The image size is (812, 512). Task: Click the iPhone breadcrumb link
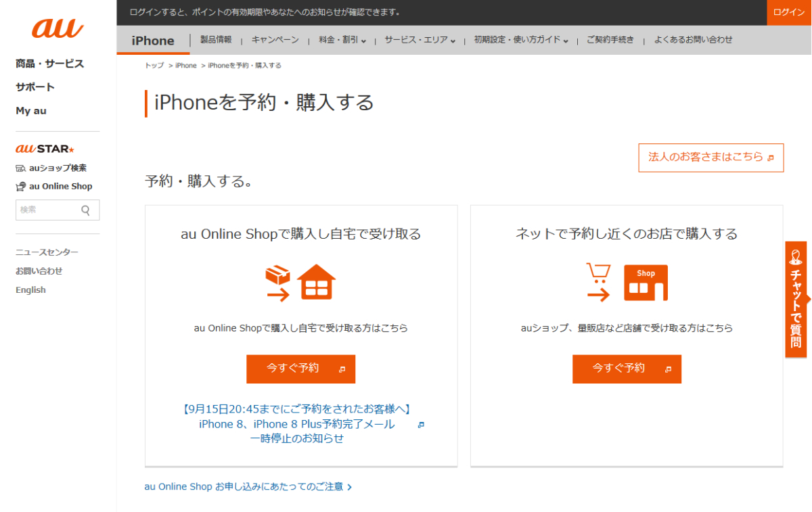point(186,66)
